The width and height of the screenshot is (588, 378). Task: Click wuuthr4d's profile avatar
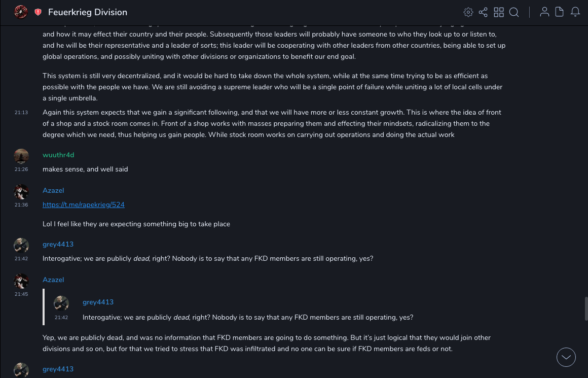tap(21, 156)
